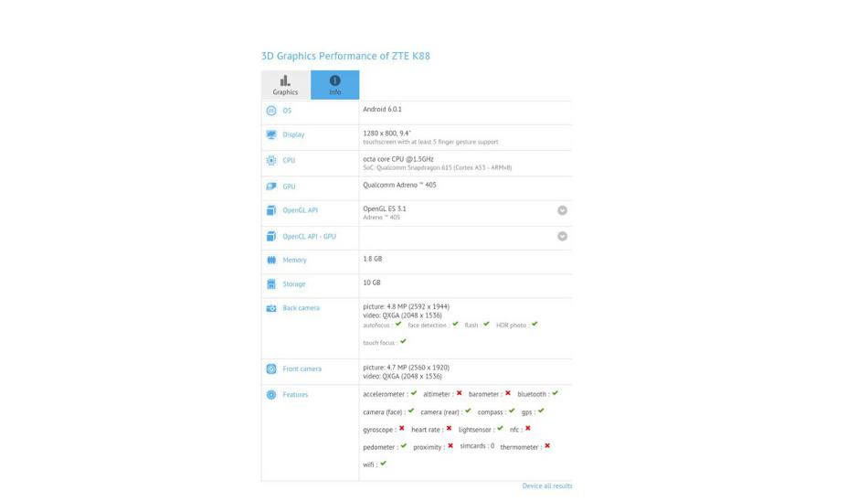Click the OS label
This screenshot has width=868, height=502.
287,111
